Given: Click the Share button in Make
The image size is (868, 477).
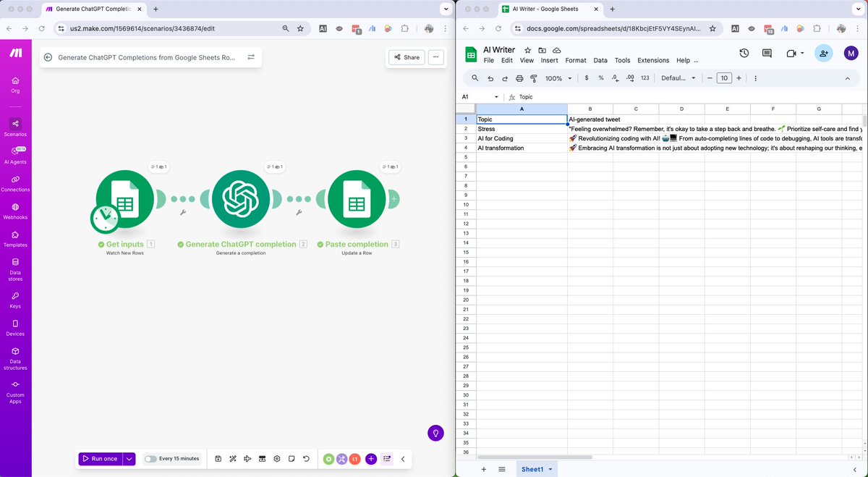Looking at the screenshot, I should click(x=406, y=56).
